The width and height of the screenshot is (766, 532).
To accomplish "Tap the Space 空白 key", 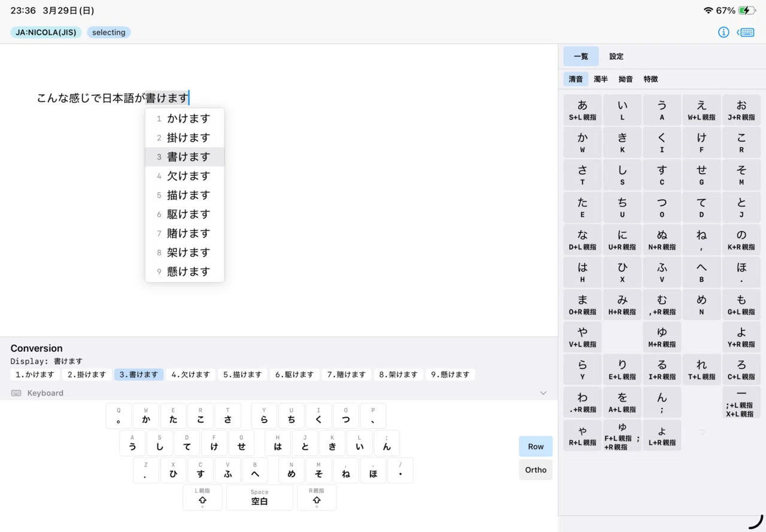I will 260,497.
